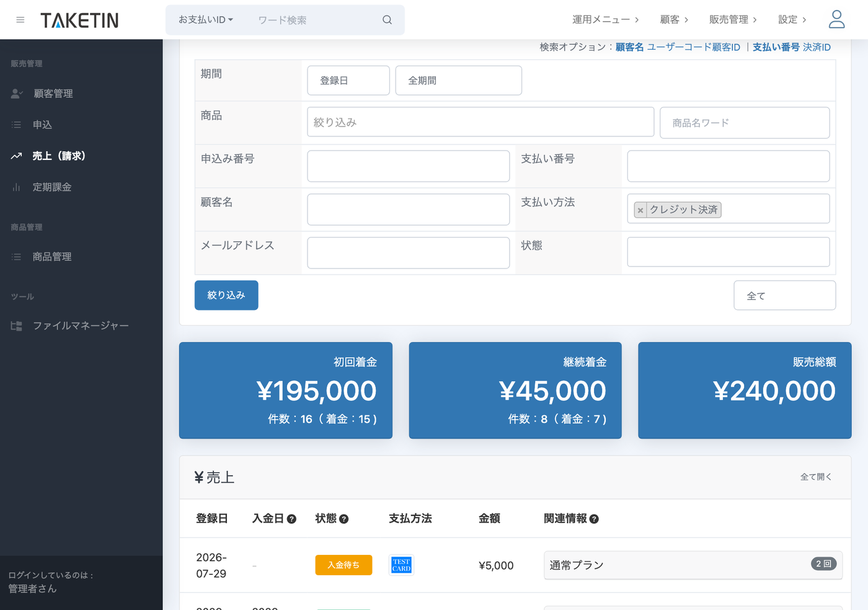
Task: Open the お支払いID search type dropdown
Action: tap(206, 20)
